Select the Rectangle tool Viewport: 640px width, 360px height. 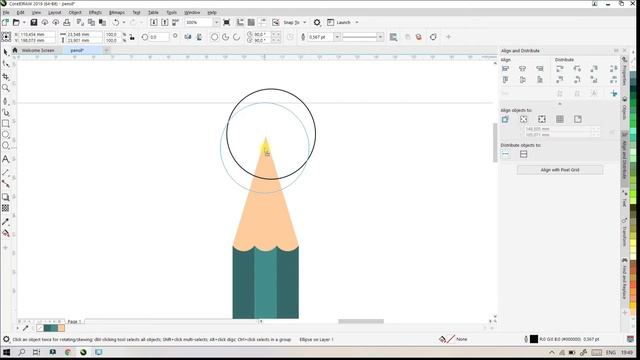click(5, 123)
